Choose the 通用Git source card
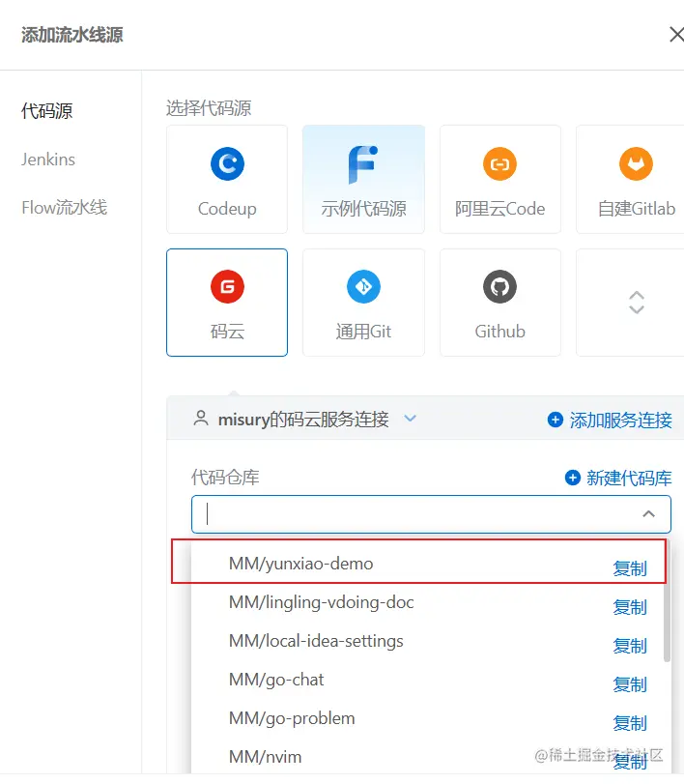The width and height of the screenshot is (684, 784). [x=363, y=303]
